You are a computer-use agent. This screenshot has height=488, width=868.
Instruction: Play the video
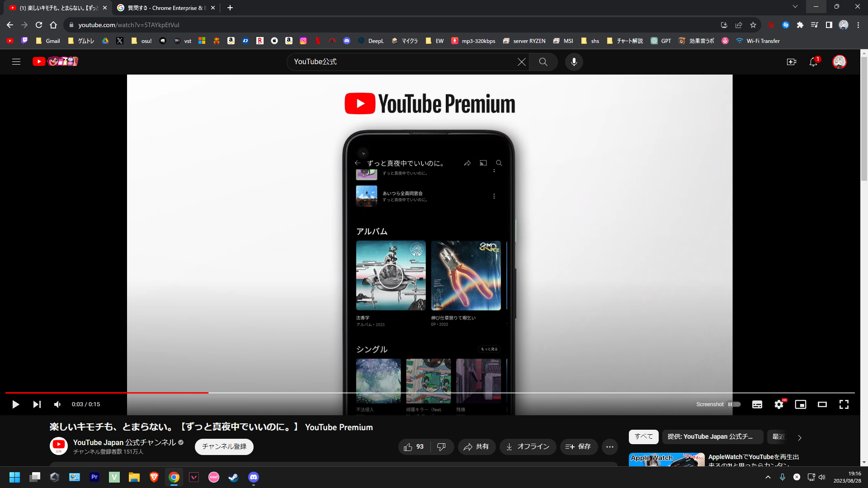(x=15, y=404)
